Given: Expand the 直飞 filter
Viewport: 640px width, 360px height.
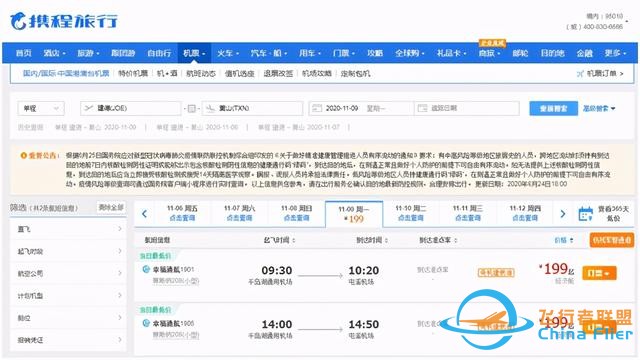Looking at the screenshot, I should point(68,229).
